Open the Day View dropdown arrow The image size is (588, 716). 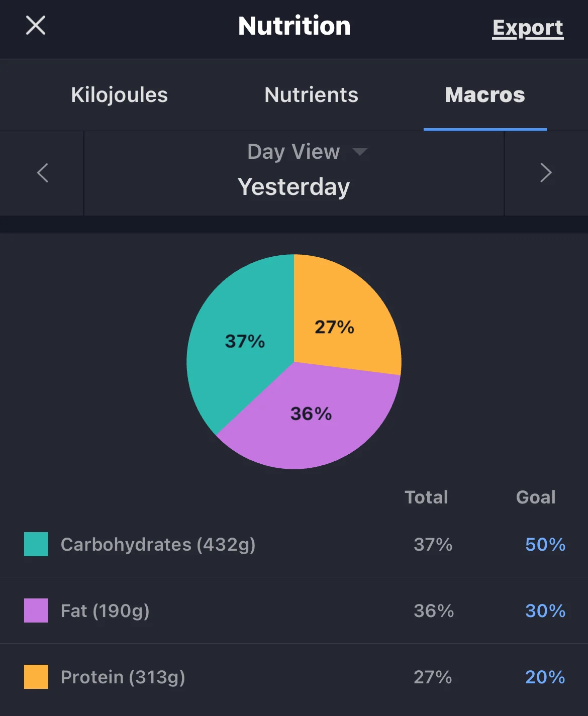[360, 152]
